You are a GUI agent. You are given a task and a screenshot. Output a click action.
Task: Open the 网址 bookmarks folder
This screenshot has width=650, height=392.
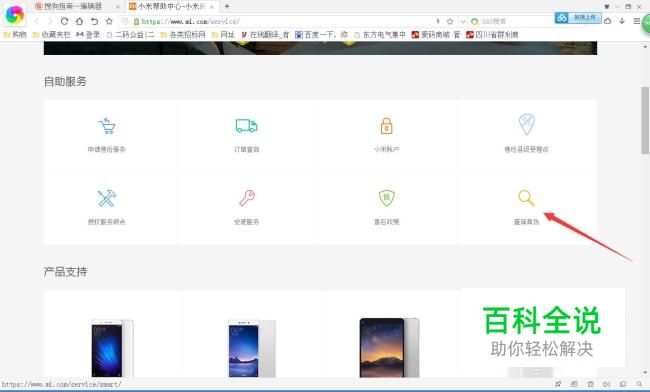pyautogui.click(x=223, y=34)
